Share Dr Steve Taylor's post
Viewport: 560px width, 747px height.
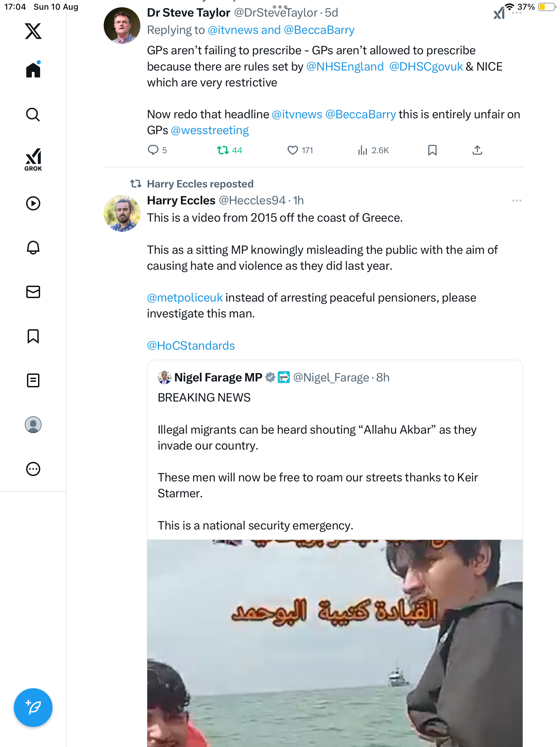[x=477, y=150]
